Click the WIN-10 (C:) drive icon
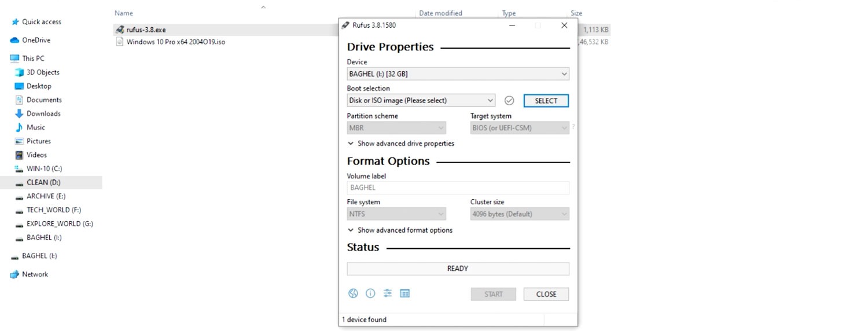The width and height of the screenshot is (868, 331). pos(19,168)
